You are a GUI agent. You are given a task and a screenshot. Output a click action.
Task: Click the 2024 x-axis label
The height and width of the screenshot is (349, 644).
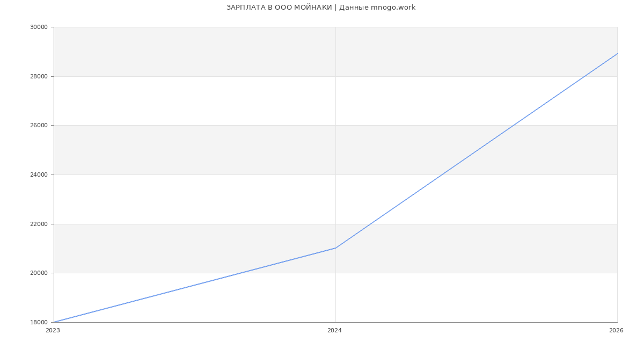point(334,331)
